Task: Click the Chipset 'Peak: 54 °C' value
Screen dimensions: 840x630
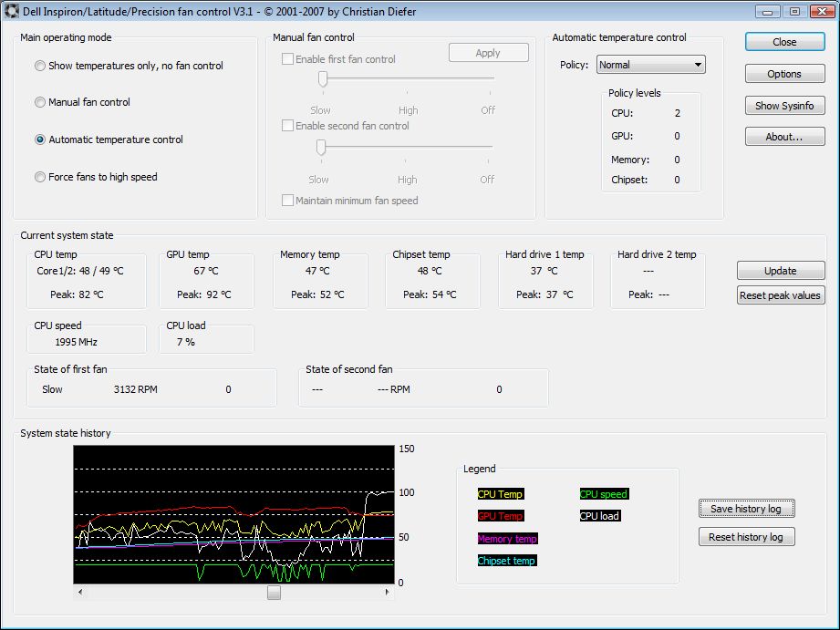Action: [x=430, y=294]
